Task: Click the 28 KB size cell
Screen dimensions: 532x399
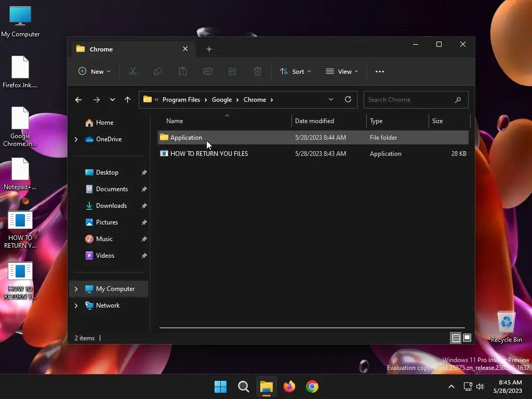Action: [459, 154]
